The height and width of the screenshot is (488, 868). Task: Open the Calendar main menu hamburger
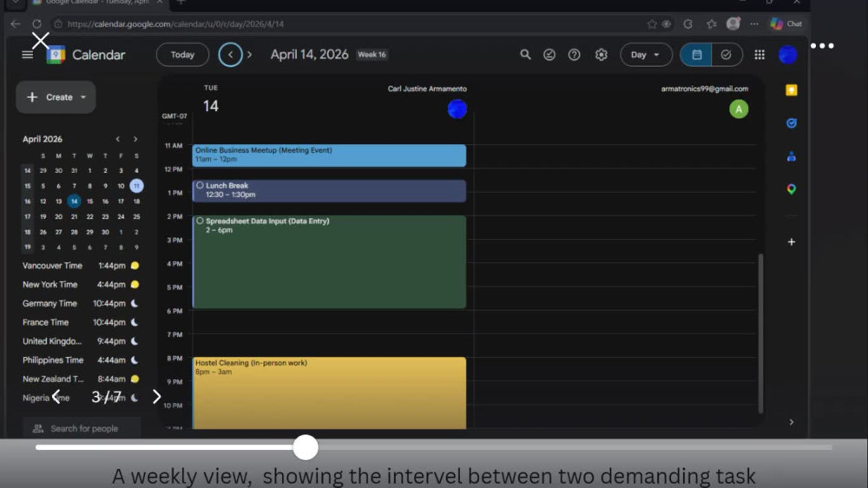click(27, 55)
